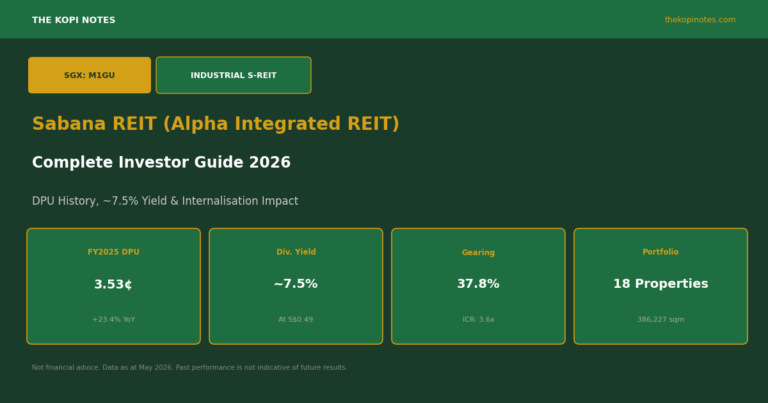Viewport: 768px width, 403px height.
Task: Click the 3.53¢ DPU value
Action: coord(113,284)
